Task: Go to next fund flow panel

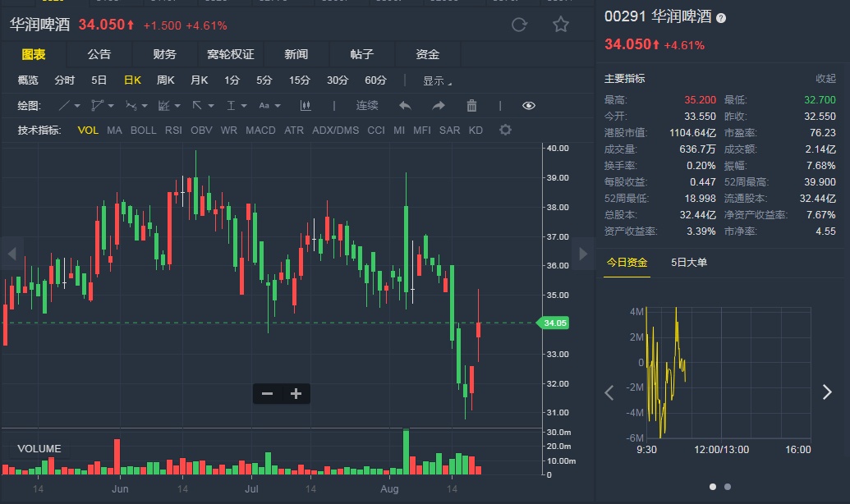Action: coord(827,392)
